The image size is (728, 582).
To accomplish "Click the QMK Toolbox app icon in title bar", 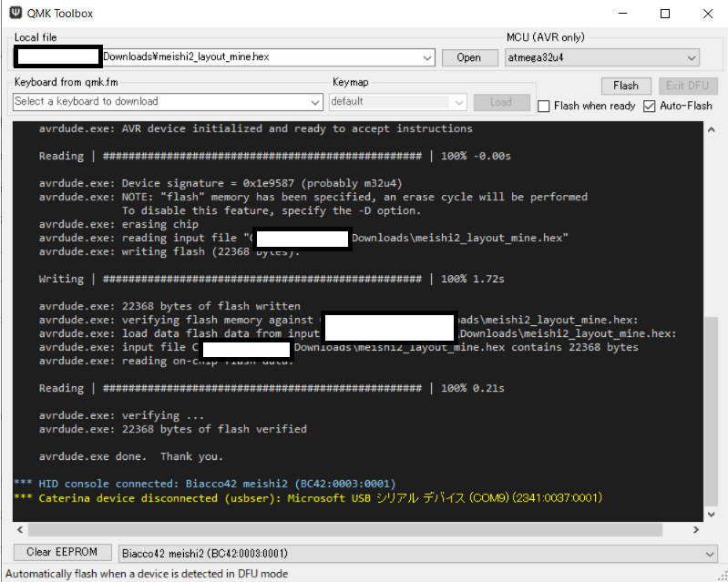I will [x=15, y=13].
